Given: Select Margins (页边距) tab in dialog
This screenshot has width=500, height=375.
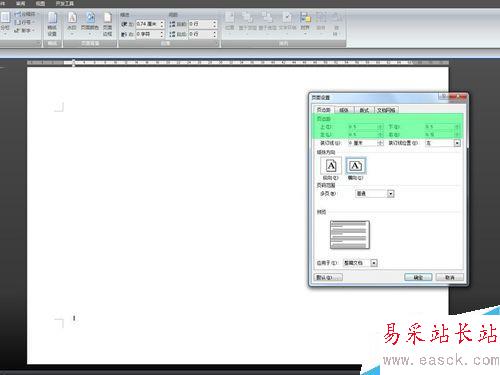Looking at the screenshot, I should (x=323, y=110).
